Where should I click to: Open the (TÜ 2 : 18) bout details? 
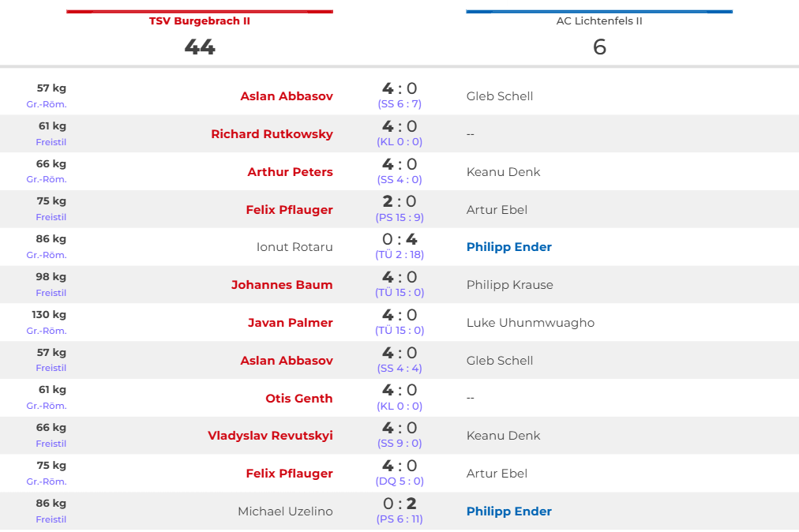[399, 255]
